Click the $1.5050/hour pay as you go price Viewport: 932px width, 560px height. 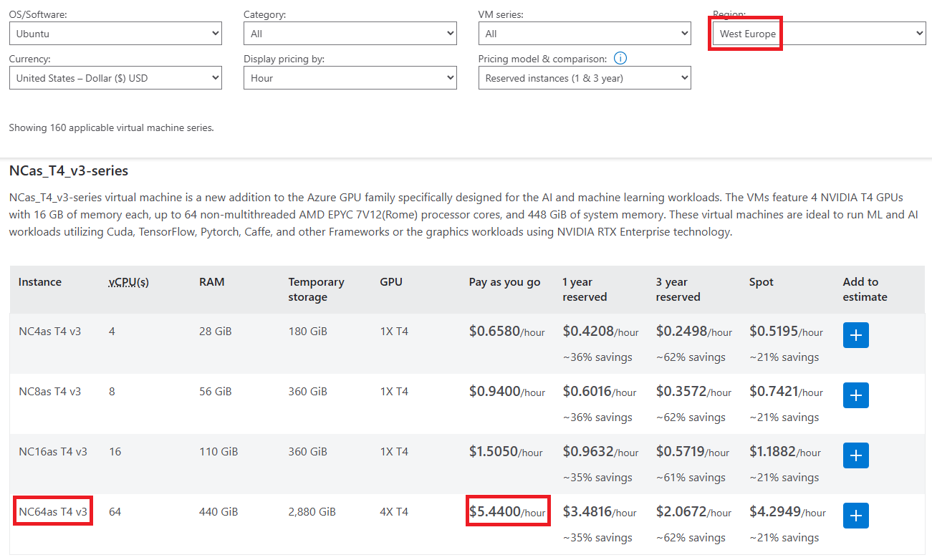[x=506, y=452]
